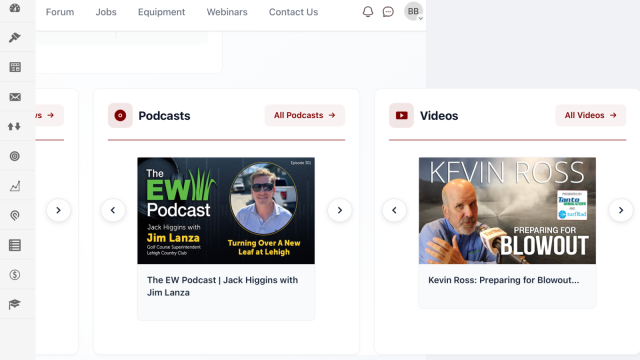The image size is (640, 360).
Task: Show previous podcast in carousel
Action: [x=113, y=210]
